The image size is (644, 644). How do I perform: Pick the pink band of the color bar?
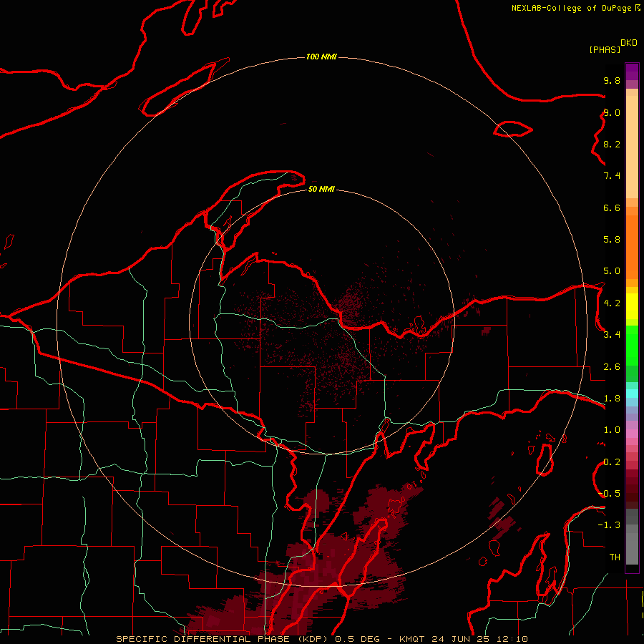point(632,434)
